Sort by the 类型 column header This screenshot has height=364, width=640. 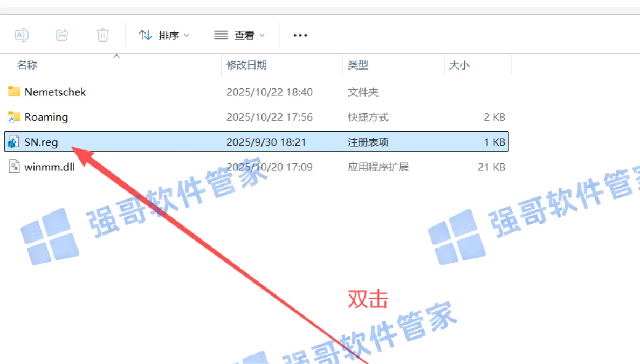[358, 65]
